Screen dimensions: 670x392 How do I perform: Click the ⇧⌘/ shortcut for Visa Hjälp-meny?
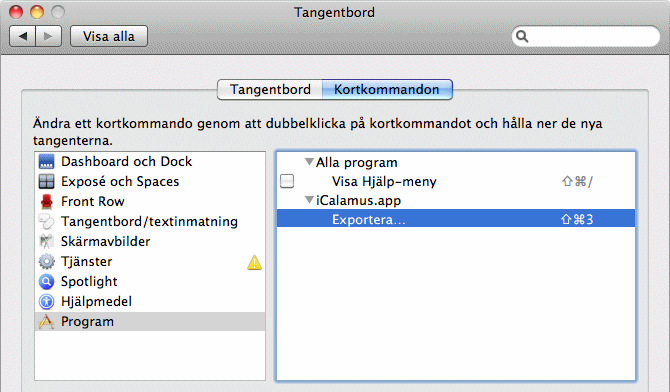click(577, 182)
